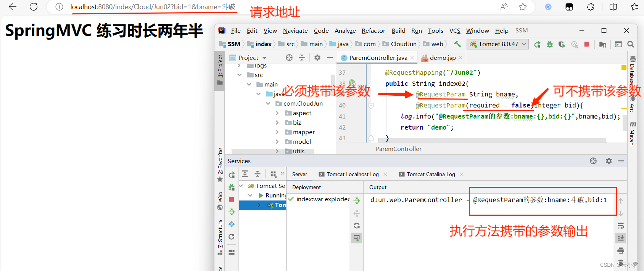This screenshot has height=271, width=644.
Task: Open the Navigate menu
Action: click(x=295, y=30)
